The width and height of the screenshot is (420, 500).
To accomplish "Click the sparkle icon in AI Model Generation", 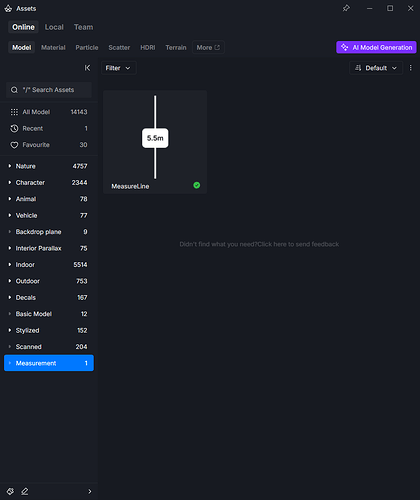I will coord(345,47).
